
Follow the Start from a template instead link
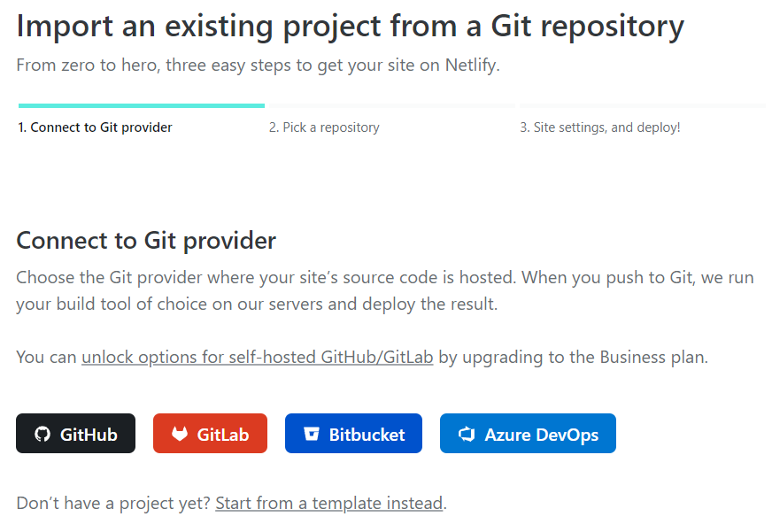328,504
